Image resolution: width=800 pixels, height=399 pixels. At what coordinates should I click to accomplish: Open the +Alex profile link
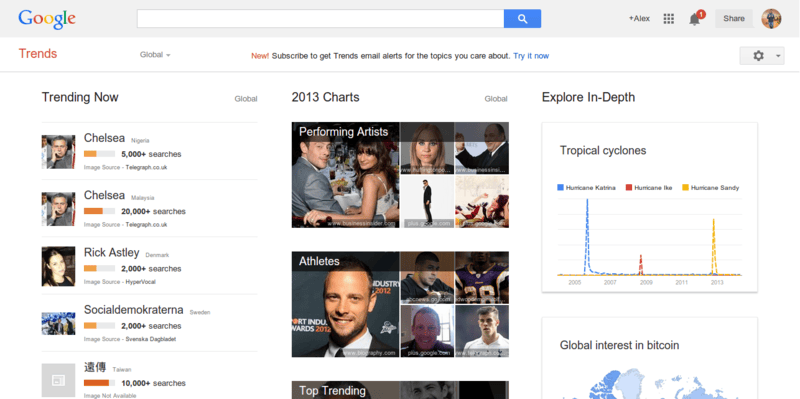pos(639,18)
